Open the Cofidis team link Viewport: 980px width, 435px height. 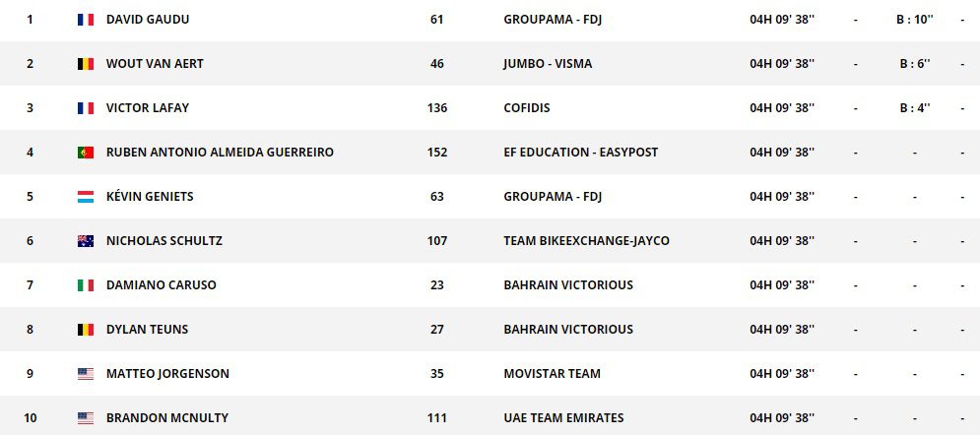click(527, 108)
